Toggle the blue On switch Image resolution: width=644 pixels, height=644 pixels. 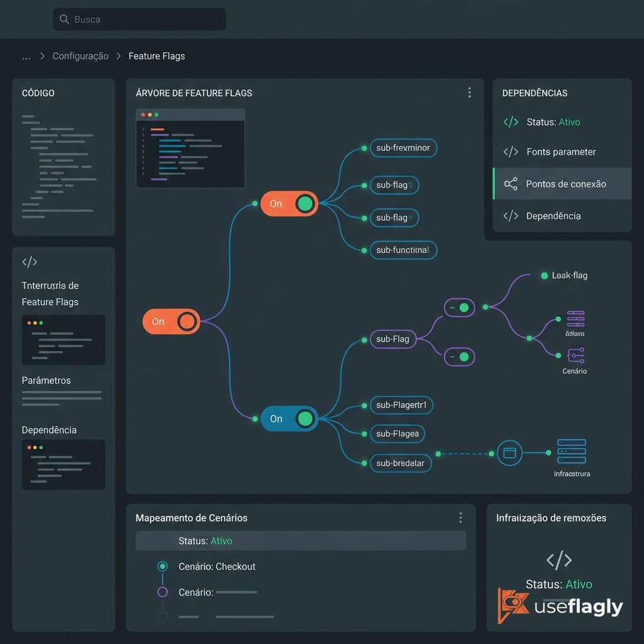click(289, 418)
